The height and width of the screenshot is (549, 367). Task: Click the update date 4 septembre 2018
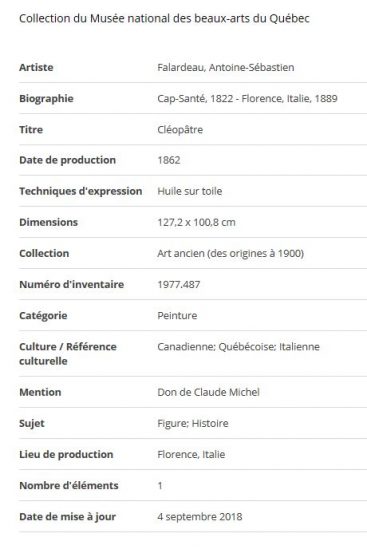pyautogui.click(x=200, y=517)
